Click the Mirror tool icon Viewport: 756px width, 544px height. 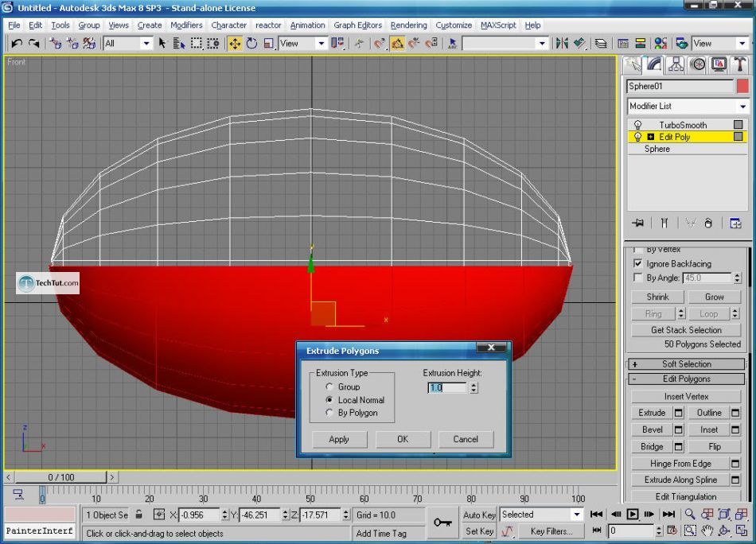tap(562, 44)
